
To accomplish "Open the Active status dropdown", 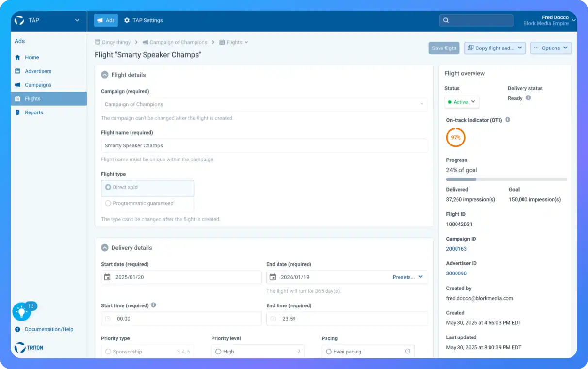I will [x=462, y=102].
